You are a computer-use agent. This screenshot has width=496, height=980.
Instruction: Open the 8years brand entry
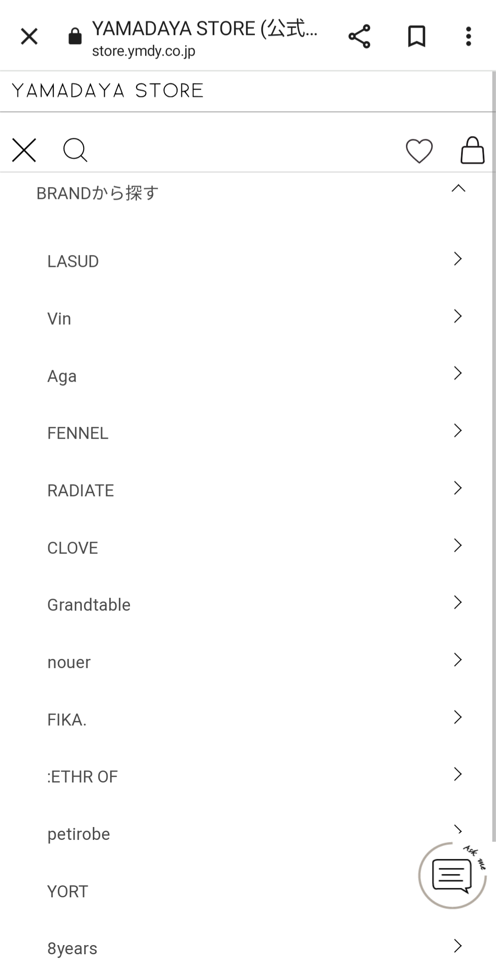tap(248, 948)
